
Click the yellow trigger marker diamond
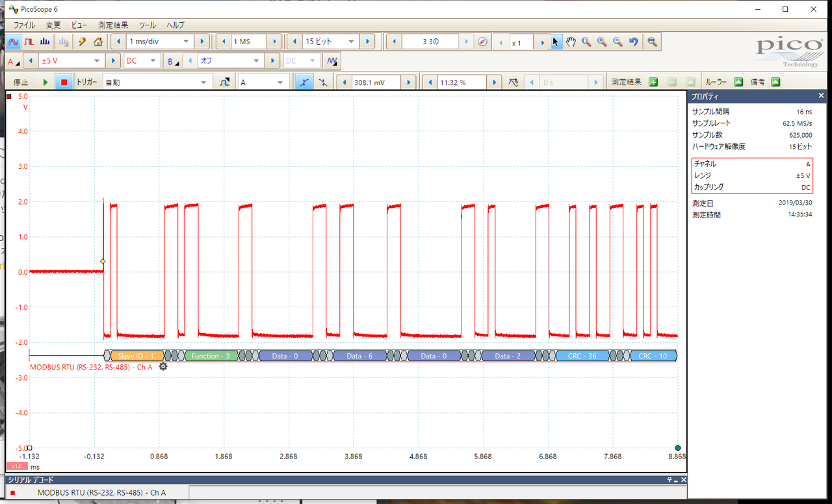[103, 261]
